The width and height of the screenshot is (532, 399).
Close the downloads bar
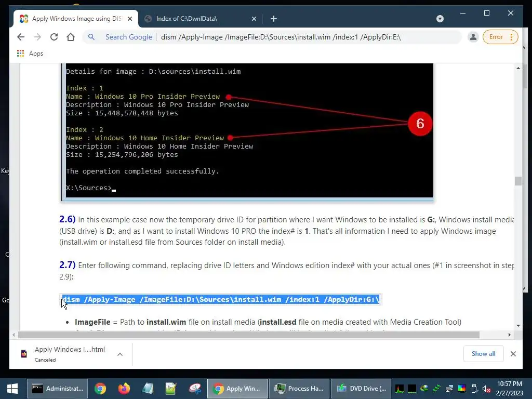click(x=513, y=353)
